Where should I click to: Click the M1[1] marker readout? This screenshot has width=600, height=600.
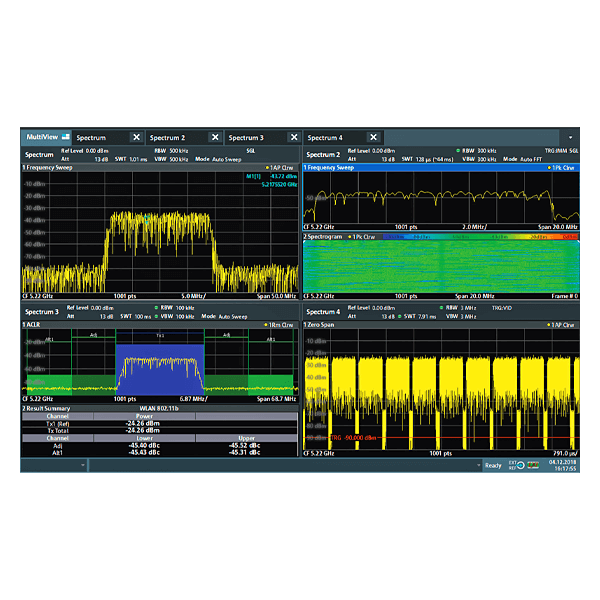point(271,176)
